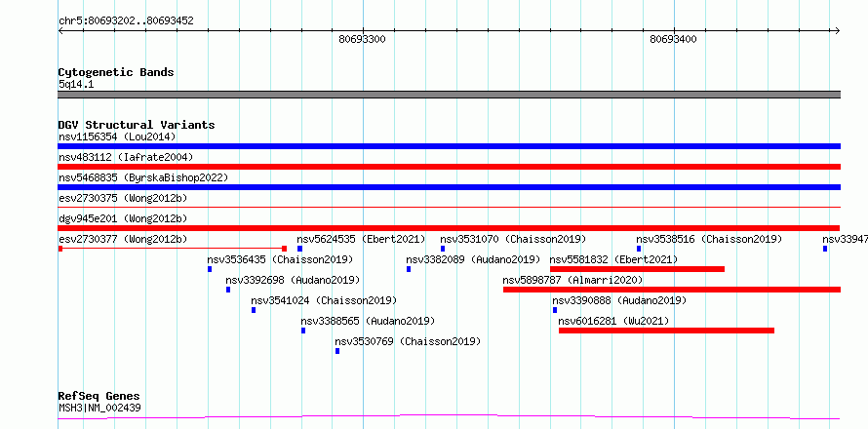Click blue marker for nsv5624535 (Ebert2021)
Viewport: 868px width, 429px height.
(299, 249)
